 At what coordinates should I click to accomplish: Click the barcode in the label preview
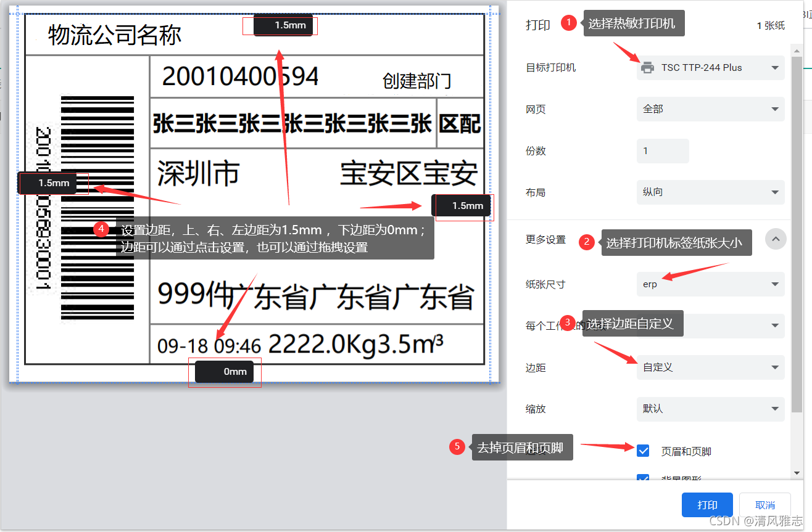(x=97, y=208)
